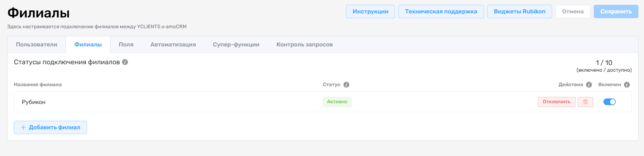This screenshot has height=156, width=644.
Task: Click info icon next to Статус header
Action: tap(346, 85)
